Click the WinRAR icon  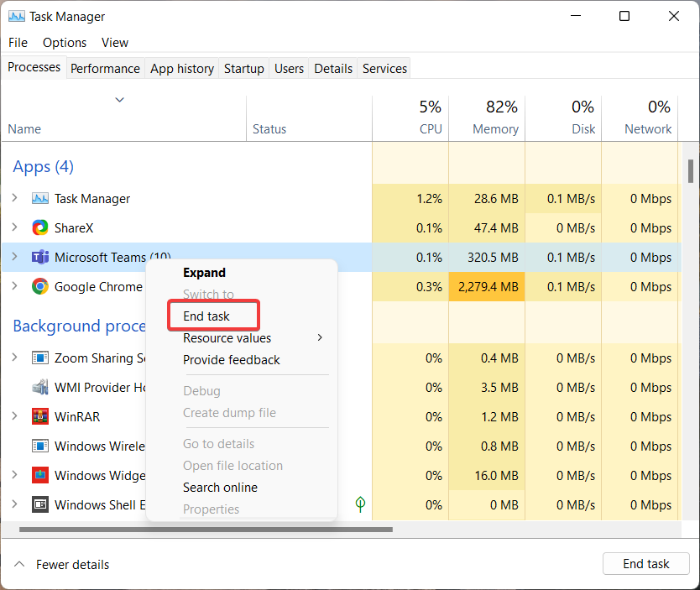coord(40,416)
